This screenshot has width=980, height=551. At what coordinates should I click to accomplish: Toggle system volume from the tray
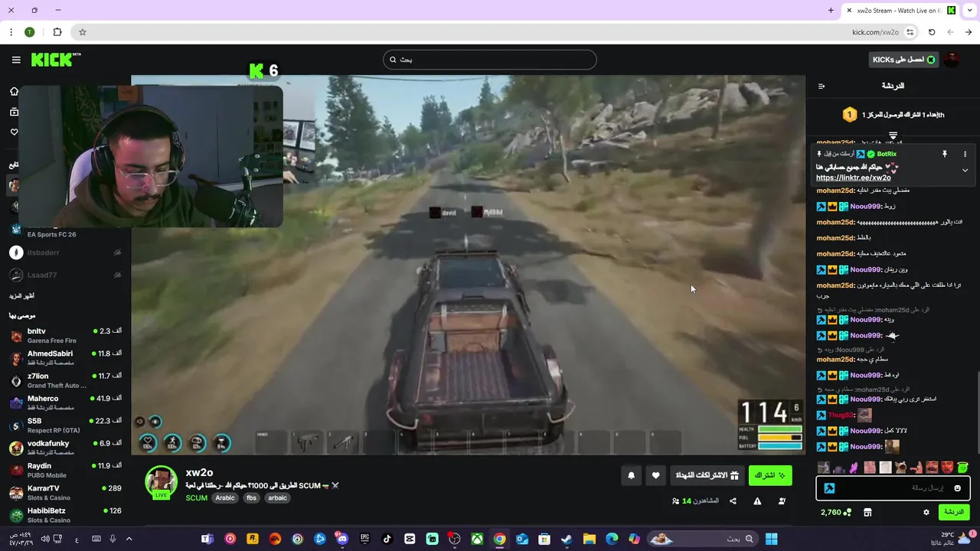pos(45,539)
